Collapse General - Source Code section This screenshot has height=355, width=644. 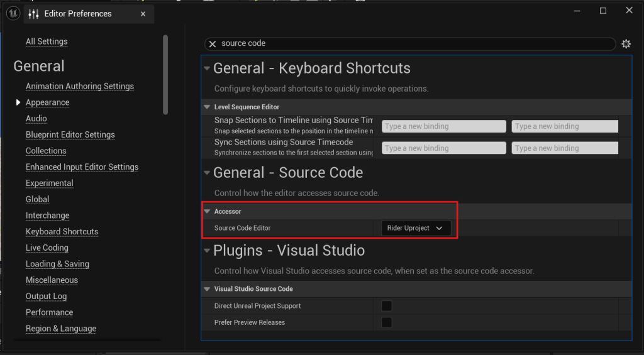(x=207, y=173)
